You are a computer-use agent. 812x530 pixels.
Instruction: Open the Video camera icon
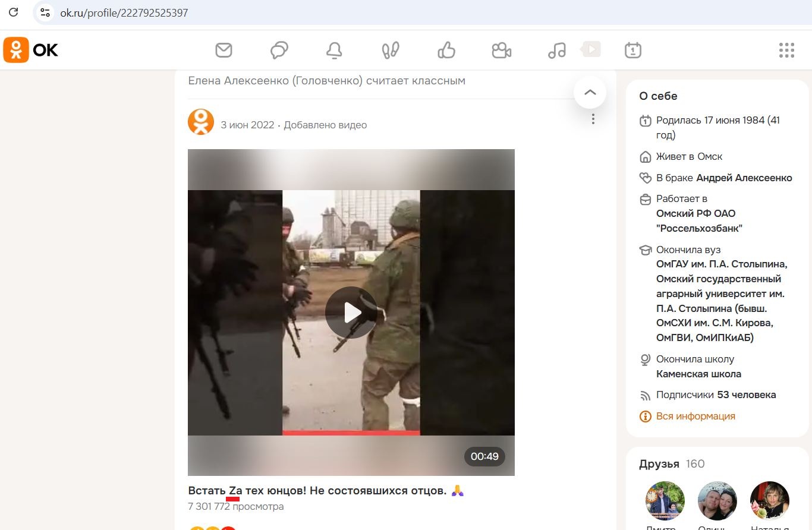501,51
